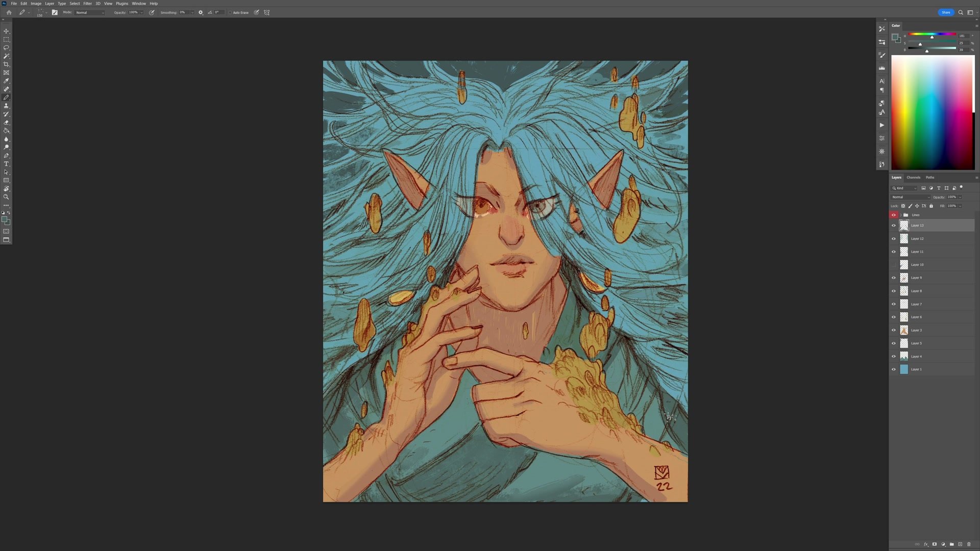This screenshot has width=980, height=551.
Task: Open the layer blend mode dropdown
Action: click(x=911, y=197)
